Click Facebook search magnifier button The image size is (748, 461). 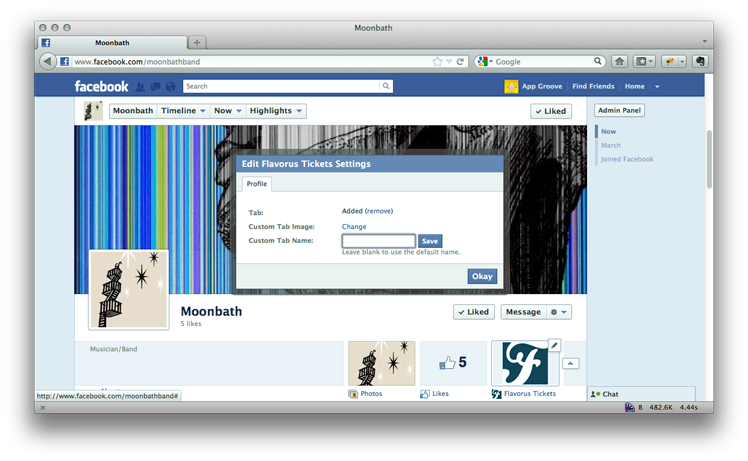click(386, 86)
